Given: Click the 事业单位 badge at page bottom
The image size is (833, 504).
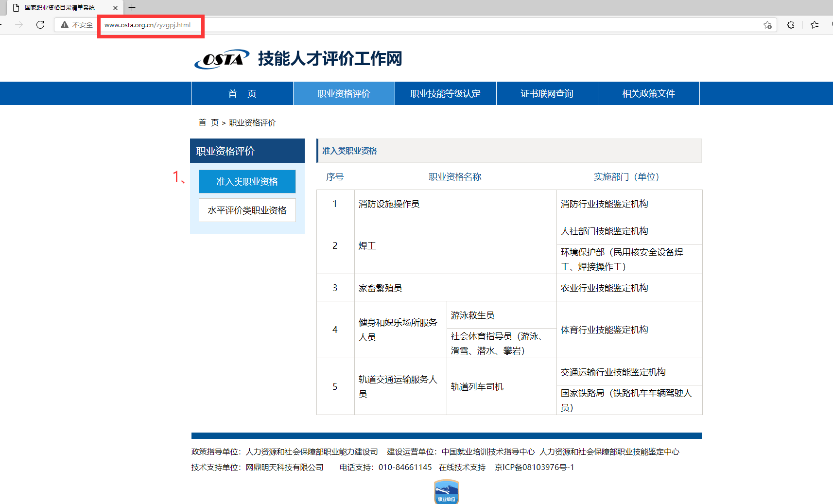Looking at the screenshot, I should [446, 491].
